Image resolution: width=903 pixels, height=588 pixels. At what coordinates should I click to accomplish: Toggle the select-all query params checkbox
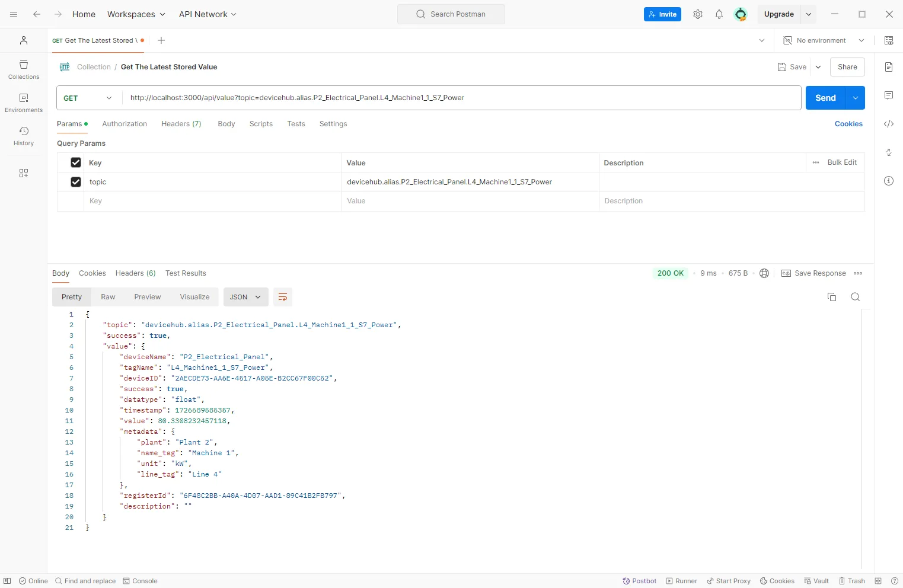tap(76, 162)
